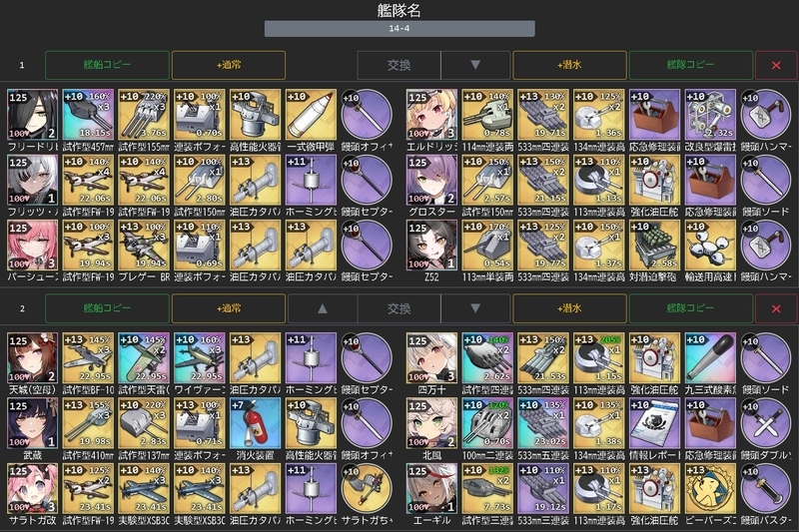
Task: Click +通常 button in fleet 2
Action: [229, 308]
